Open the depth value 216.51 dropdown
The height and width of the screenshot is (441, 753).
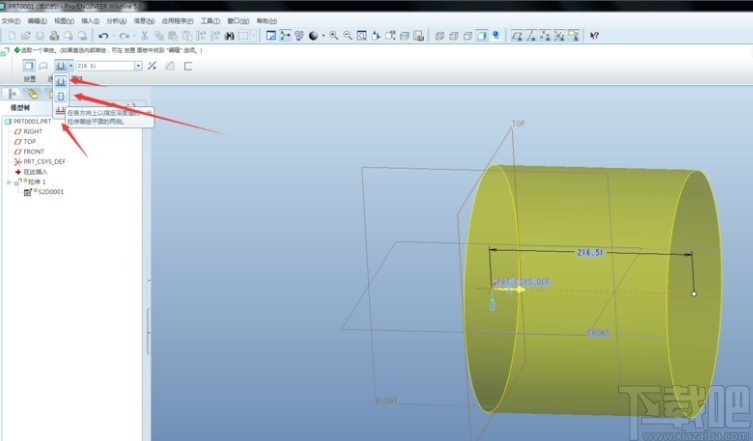click(136, 66)
